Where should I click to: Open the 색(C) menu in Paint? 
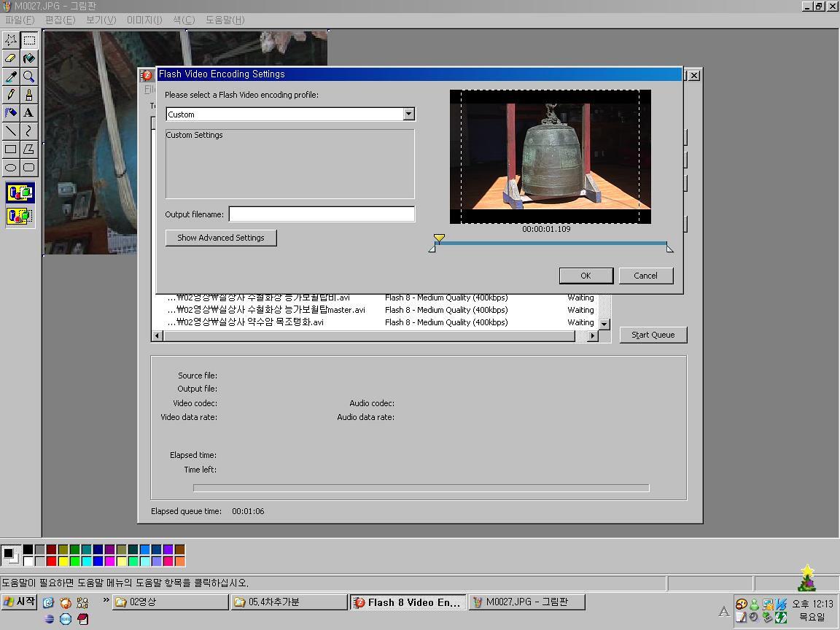pos(184,20)
